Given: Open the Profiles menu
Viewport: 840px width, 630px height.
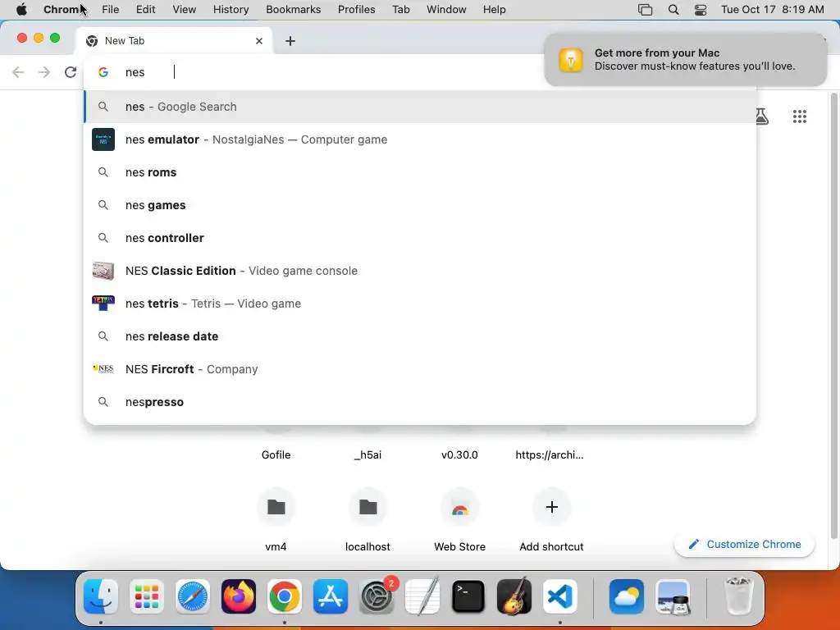Looking at the screenshot, I should click(x=356, y=10).
